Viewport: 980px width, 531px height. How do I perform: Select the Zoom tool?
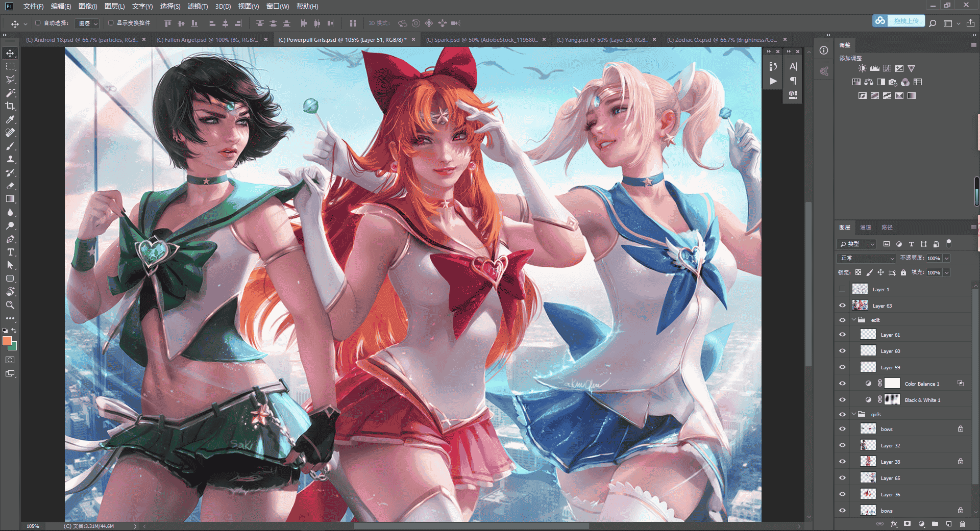click(10, 305)
